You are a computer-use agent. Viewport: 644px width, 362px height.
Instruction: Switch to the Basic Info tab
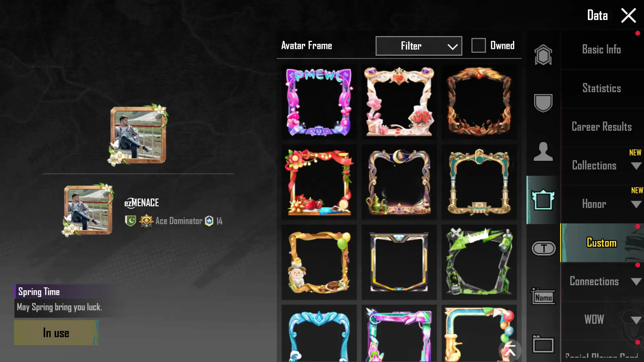pyautogui.click(x=602, y=50)
